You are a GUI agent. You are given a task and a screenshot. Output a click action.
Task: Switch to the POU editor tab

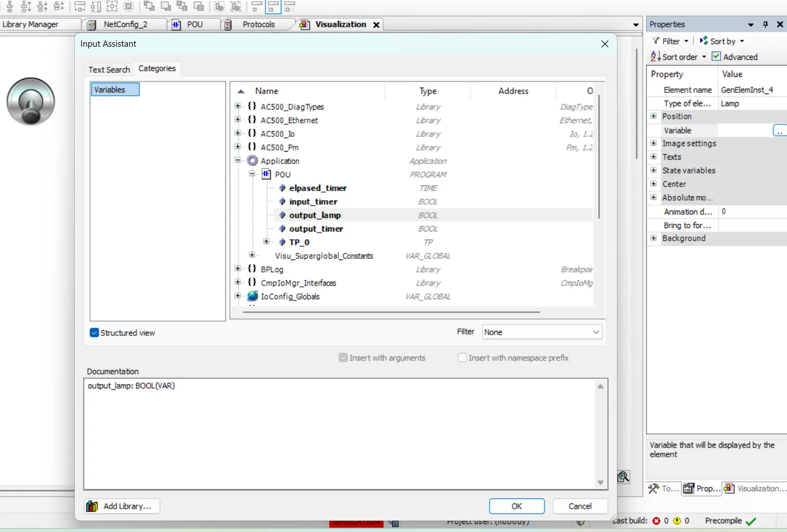[195, 25]
